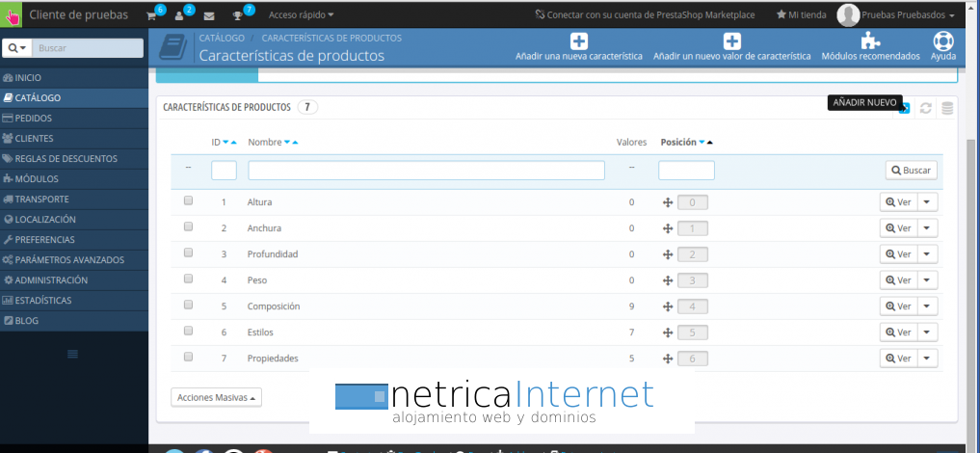The height and width of the screenshot is (453, 980).
Task: Click the CATÁLOGO breadcrumb link
Action: coord(222,39)
